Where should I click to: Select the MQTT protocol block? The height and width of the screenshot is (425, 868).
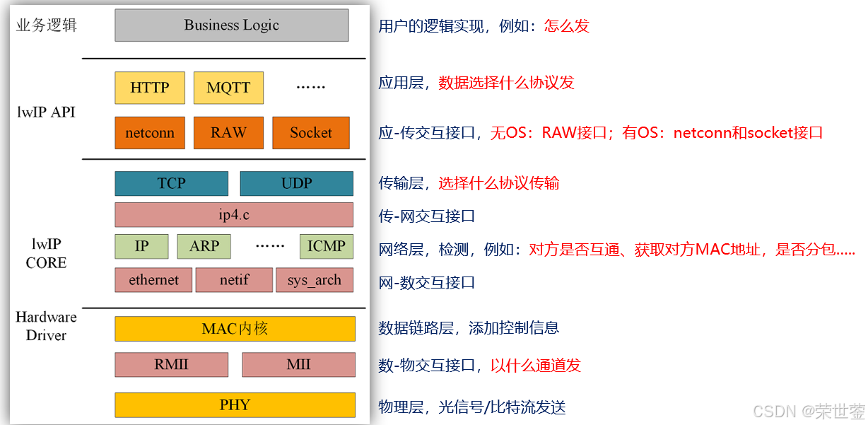click(228, 88)
